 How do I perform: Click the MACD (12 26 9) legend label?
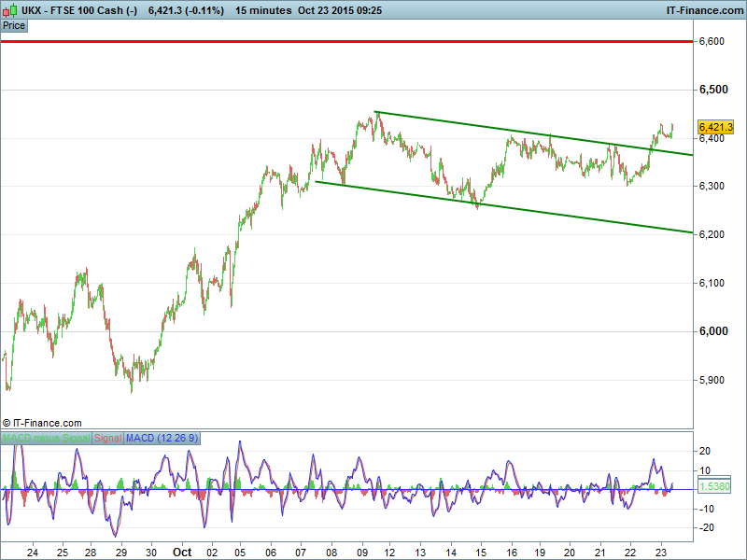pyautogui.click(x=162, y=438)
